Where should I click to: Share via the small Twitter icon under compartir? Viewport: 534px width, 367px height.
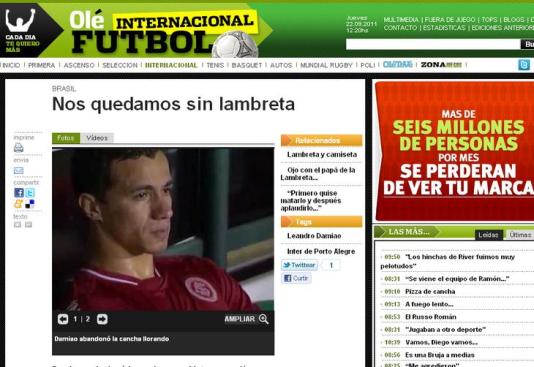pos(30,193)
